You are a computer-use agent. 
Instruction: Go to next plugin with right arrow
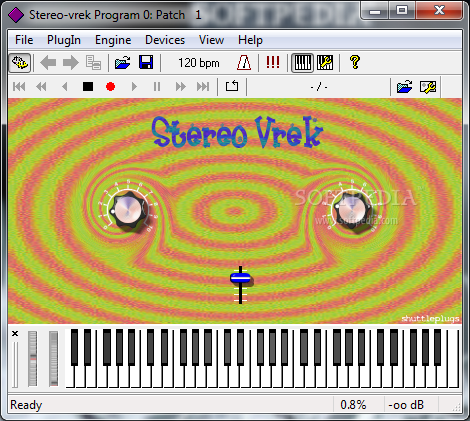(x=71, y=63)
